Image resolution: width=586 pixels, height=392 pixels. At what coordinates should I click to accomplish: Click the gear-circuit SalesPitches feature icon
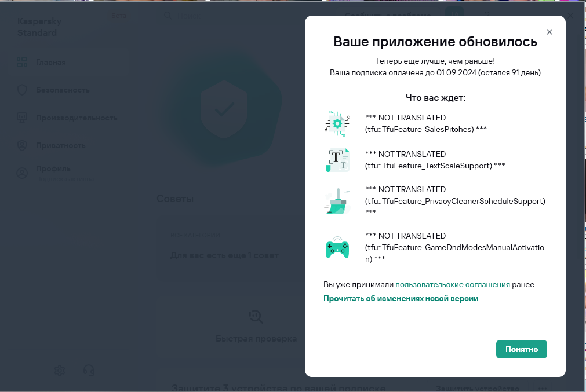click(337, 123)
